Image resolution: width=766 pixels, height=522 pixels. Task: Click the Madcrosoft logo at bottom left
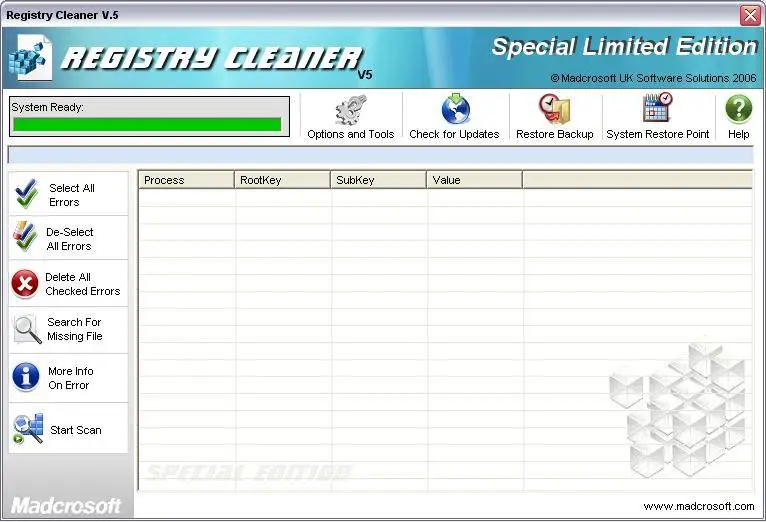[65, 505]
